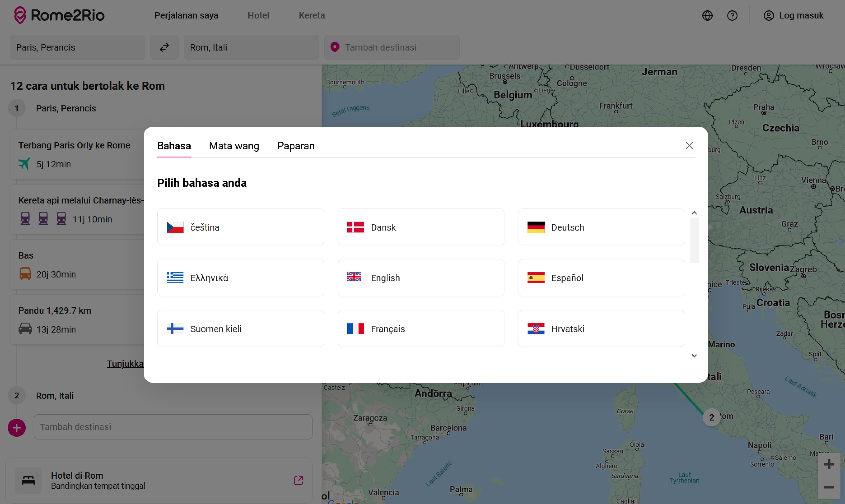Viewport: 845px width, 504px height.
Task: Click the help question mark icon
Action: pyautogui.click(x=732, y=16)
